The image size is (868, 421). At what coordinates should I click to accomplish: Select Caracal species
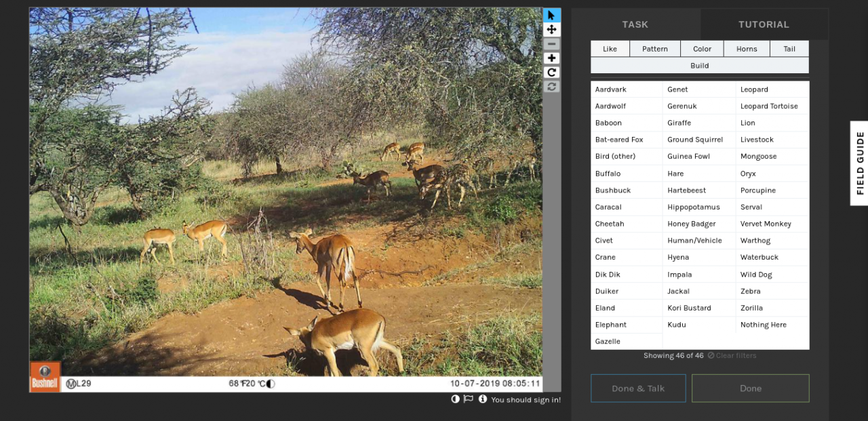click(x=627, y=207)
